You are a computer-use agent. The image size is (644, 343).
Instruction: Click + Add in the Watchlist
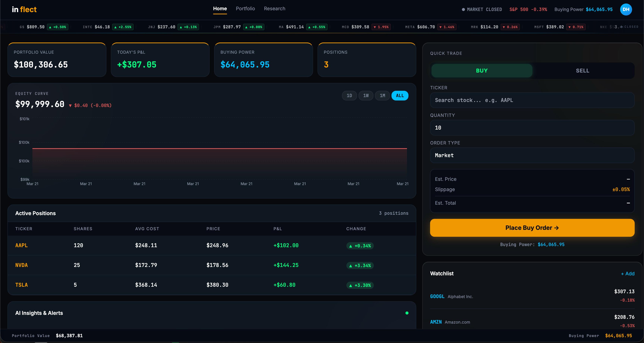pyautogui.click(x=627, y=274)
